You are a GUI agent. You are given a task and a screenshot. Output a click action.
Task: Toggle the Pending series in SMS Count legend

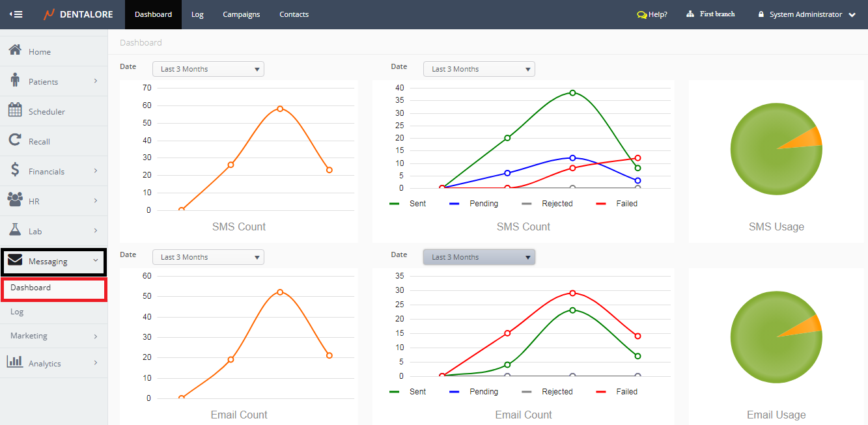click(x=474, y=204)
